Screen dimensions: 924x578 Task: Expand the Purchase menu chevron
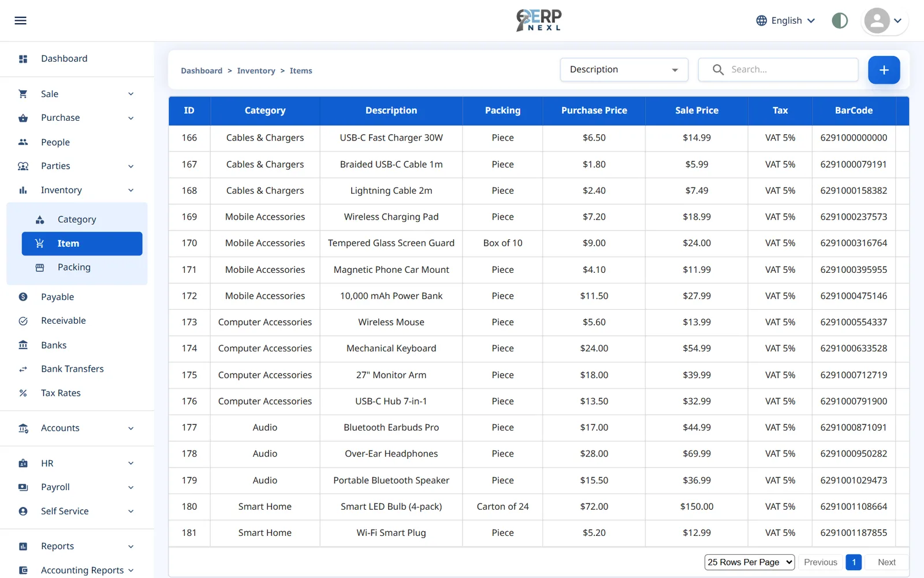tap(131, 118)
